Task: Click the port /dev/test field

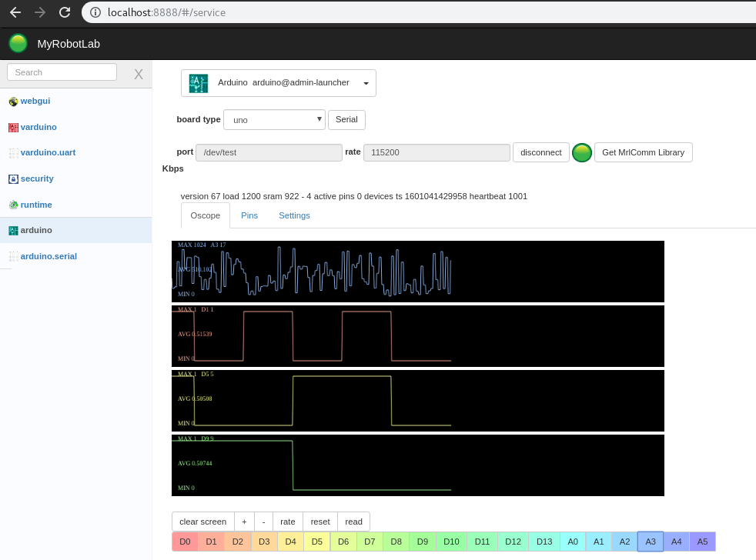Action: (269, 152)
